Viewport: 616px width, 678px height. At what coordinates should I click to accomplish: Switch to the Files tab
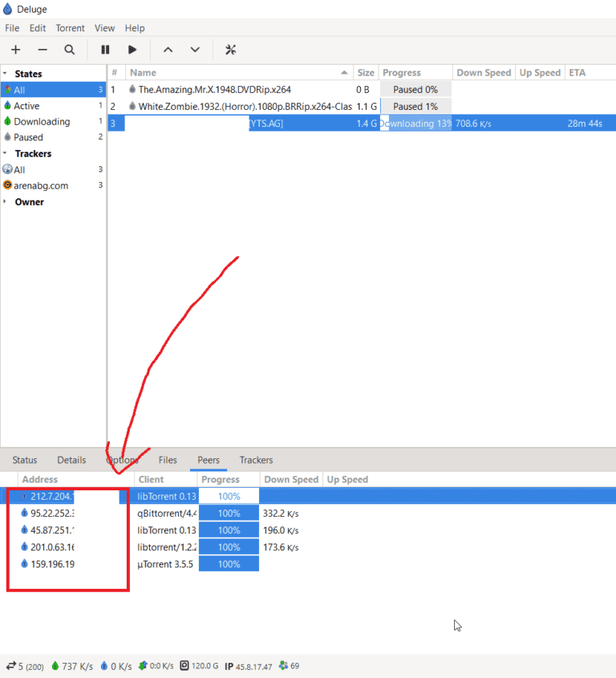point(168,460)
